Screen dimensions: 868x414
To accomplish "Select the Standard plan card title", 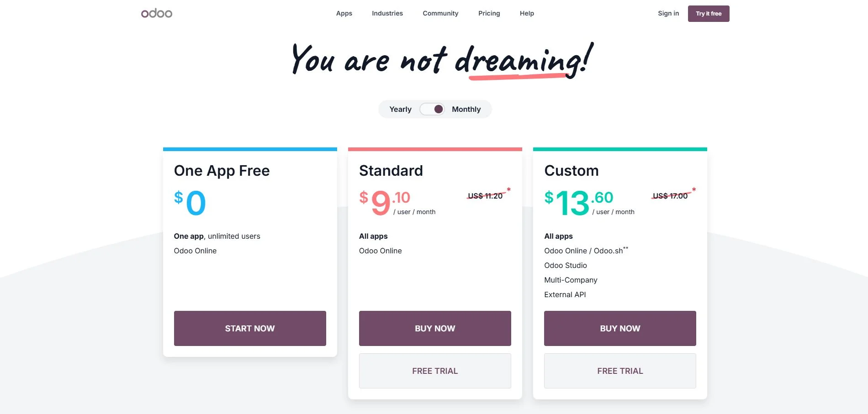I will [391, 171].
